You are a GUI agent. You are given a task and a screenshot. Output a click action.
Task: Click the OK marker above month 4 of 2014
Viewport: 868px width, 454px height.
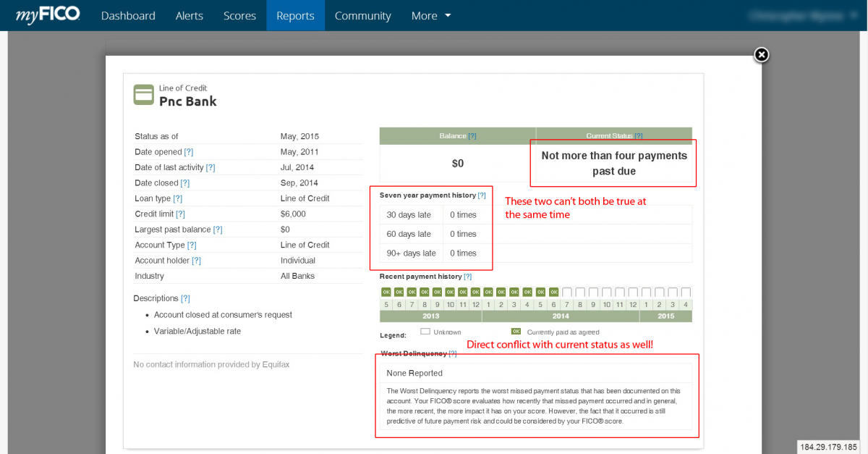coord(527,292)
